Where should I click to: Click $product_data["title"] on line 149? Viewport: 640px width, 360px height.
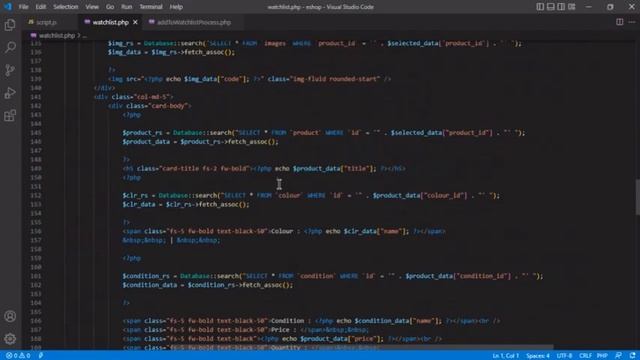click(x=334, y=169)
